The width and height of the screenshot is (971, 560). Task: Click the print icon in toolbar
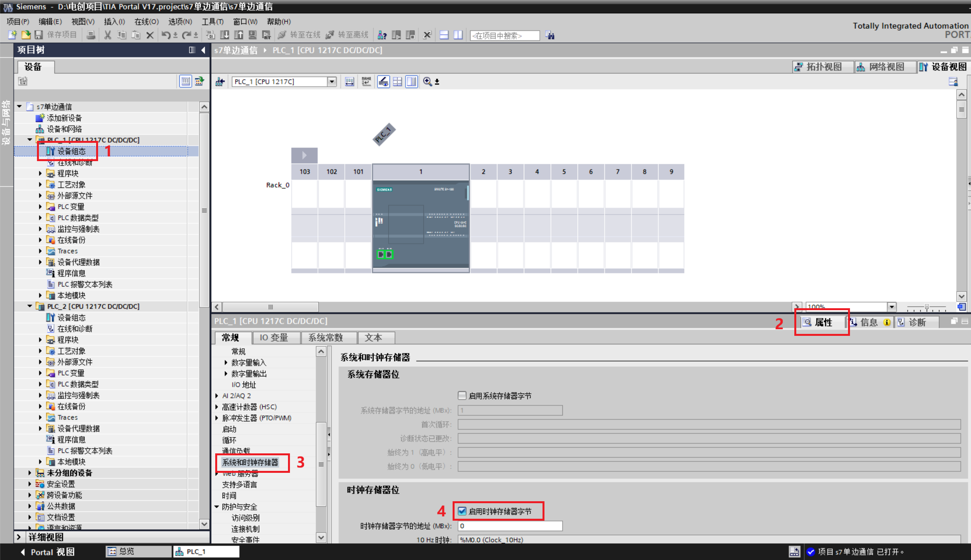click(x=91, y=35)
